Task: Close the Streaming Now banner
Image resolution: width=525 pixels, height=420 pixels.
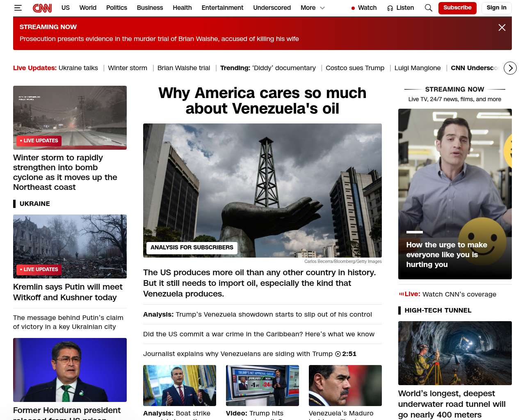Action: pos(502,27)
